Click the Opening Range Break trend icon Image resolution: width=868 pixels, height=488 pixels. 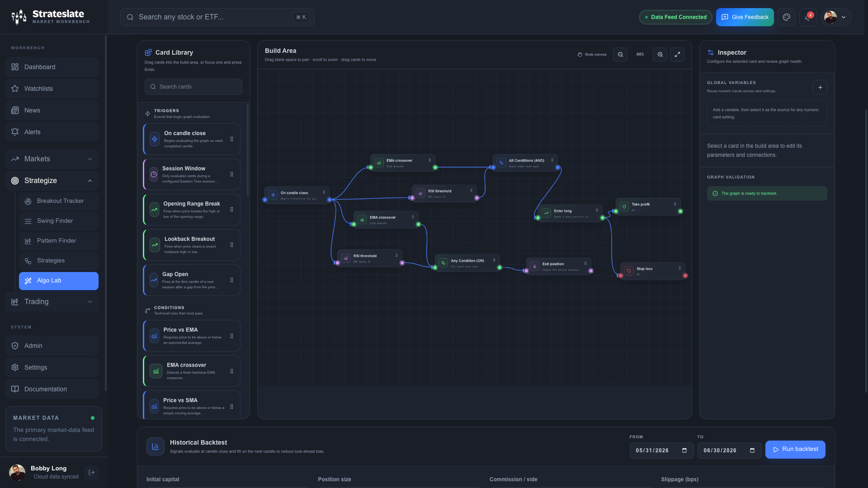[x=154, y=210]
